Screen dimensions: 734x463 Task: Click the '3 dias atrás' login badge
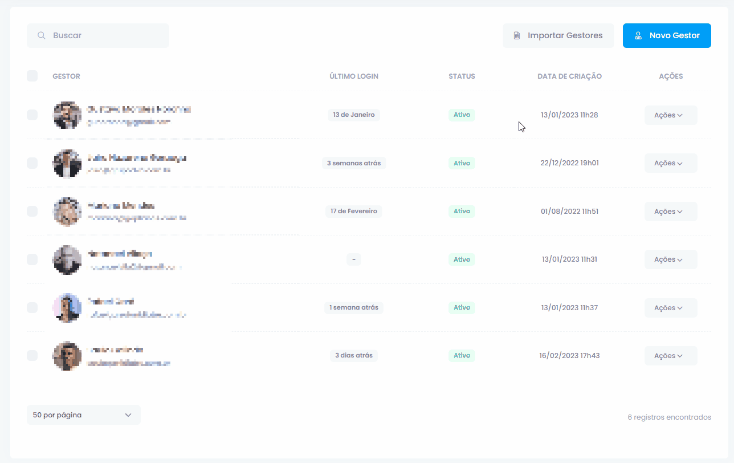pos(354,355)
